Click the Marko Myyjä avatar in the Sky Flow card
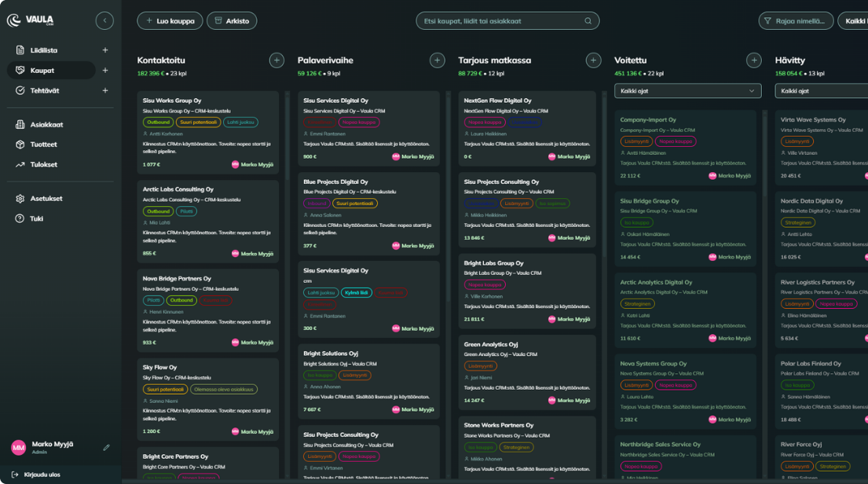Screen dimensions: 868x484 [x=236, y=431]
